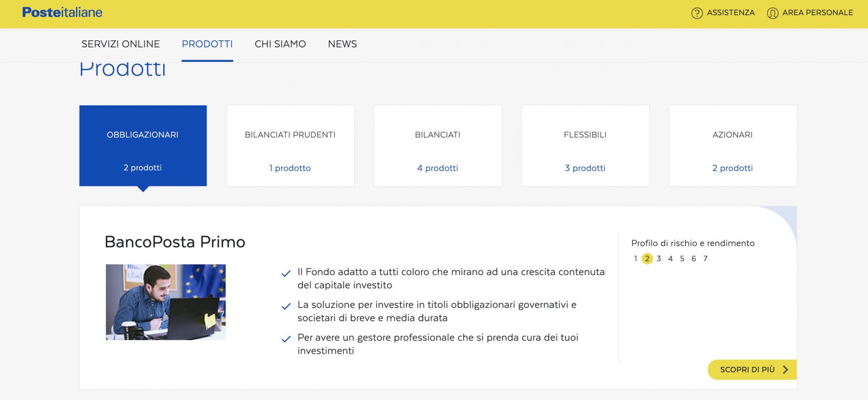Click the second checkmark bullet icon

coord(286,307)
